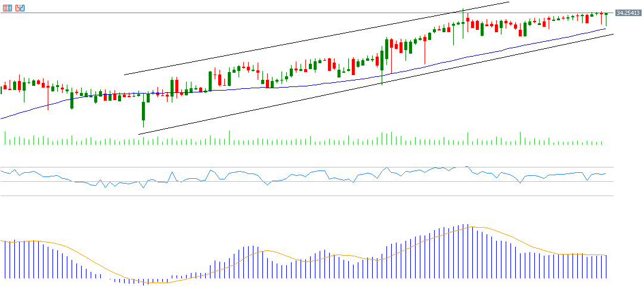The image size is (644, 301).
Task: Click the separator line above the MACD panel
Action: click(298, 196)
